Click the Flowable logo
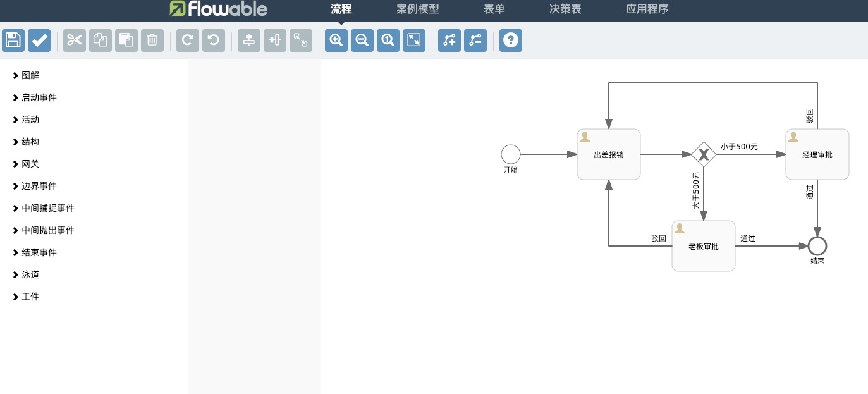 point(217,9)
